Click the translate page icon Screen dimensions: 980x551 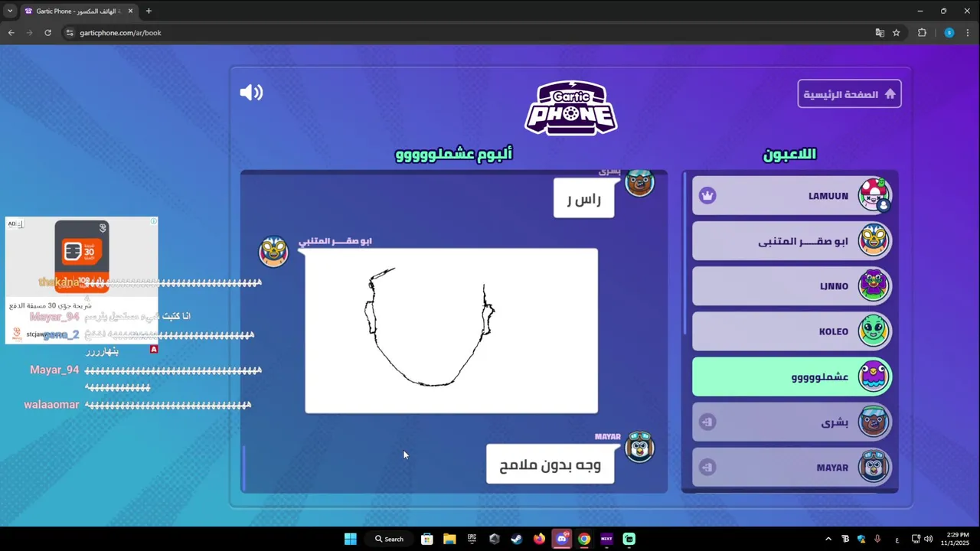point(880,33)
